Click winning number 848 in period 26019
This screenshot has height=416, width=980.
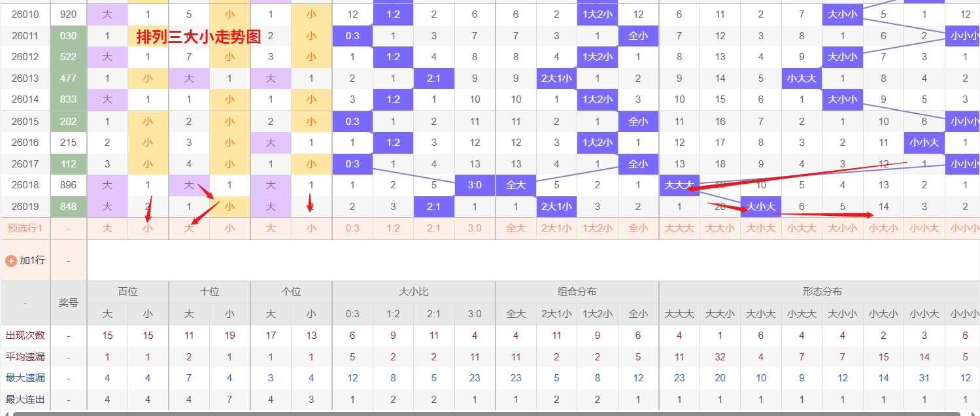coord(69,207)
